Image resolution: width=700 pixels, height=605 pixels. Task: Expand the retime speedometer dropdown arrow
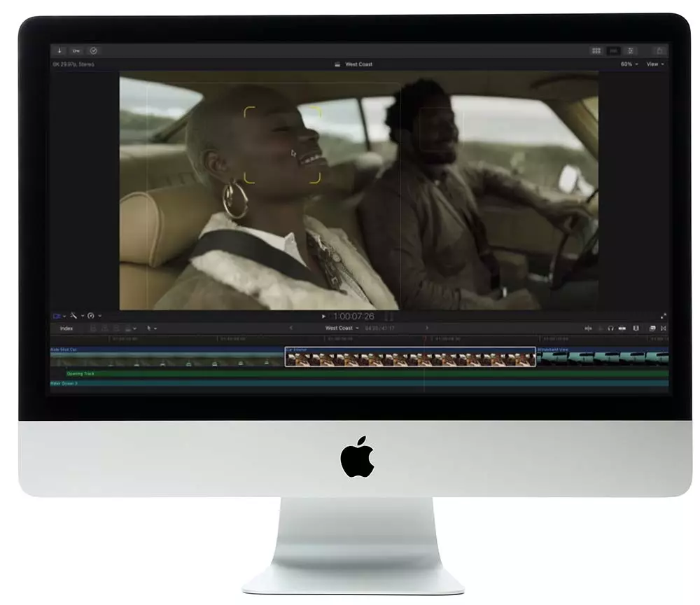(99, 316)
